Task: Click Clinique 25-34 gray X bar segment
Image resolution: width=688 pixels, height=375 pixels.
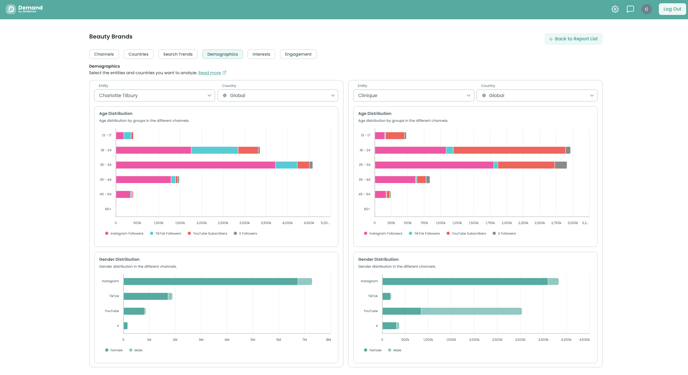Action: 561,165
